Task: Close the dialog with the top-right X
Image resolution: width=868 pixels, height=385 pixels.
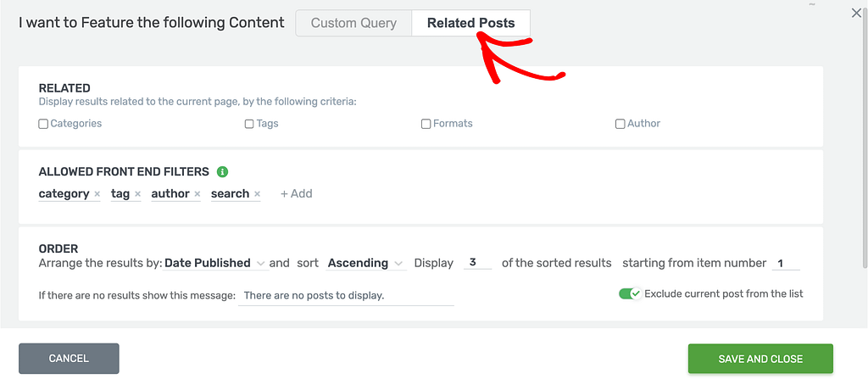Action: [x=856, y=14]
